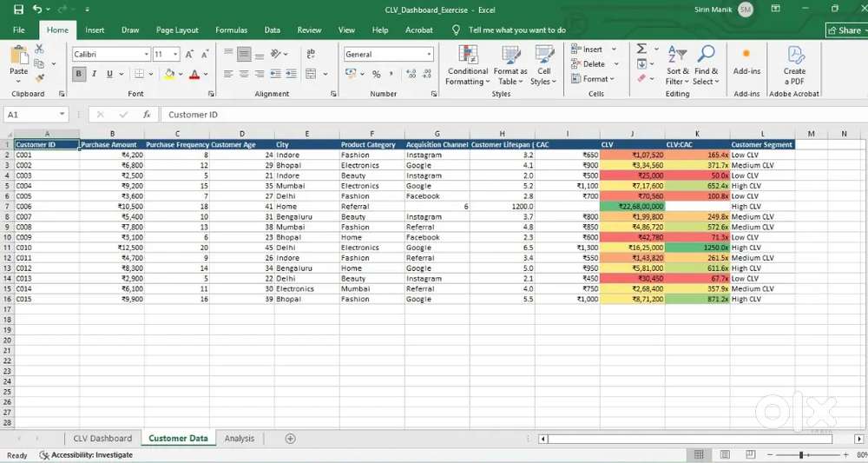The image size is (868, 463).
Task: Click the Fill Color bucket icon
Action: 169,74
